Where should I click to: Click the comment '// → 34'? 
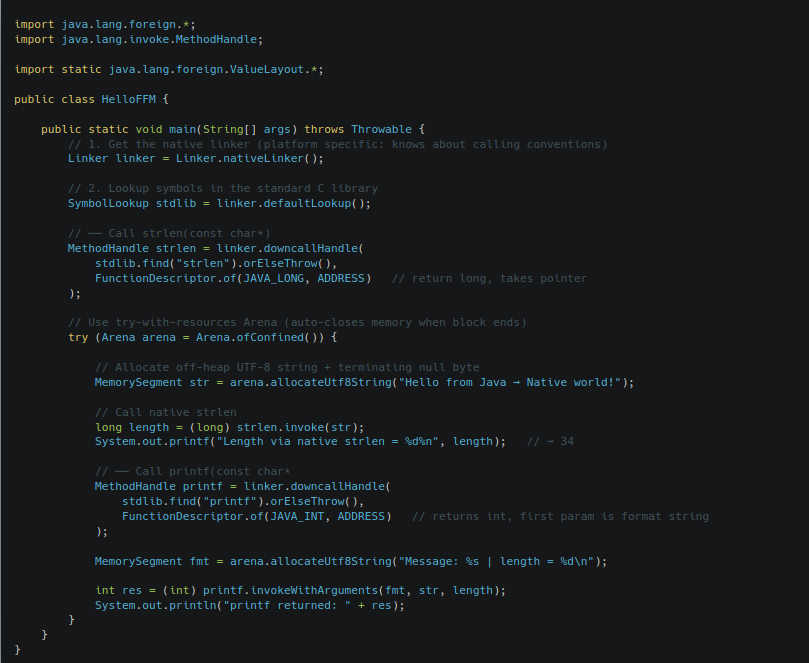tap(550, 442)
